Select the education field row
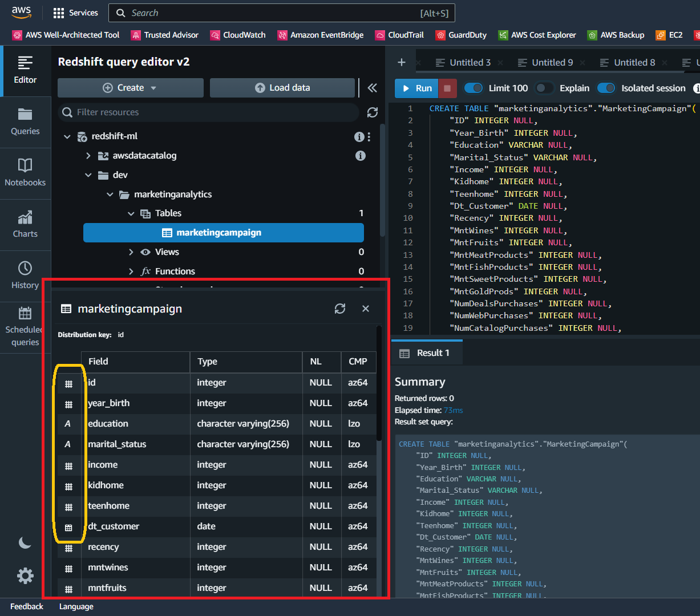The height and width of the screenshot is (616, 700). click(x=216, y=424)
